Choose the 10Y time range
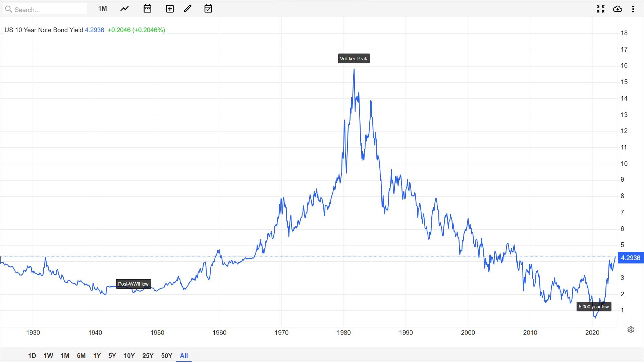 tap(129, 356)
